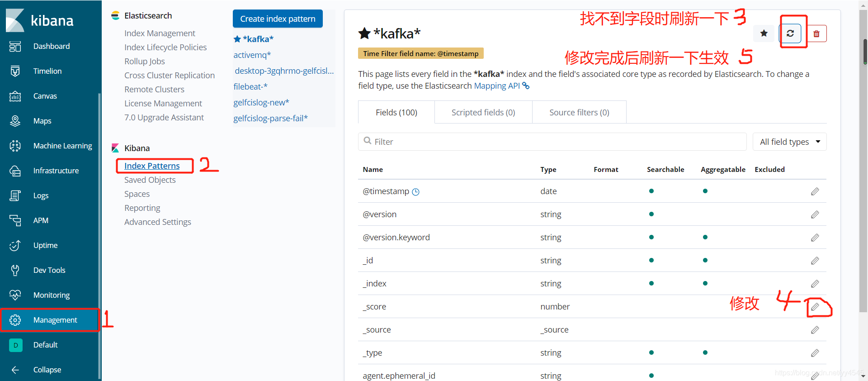Edit the _id field pencil icon

pyautogui.click(x=815, y=261)
